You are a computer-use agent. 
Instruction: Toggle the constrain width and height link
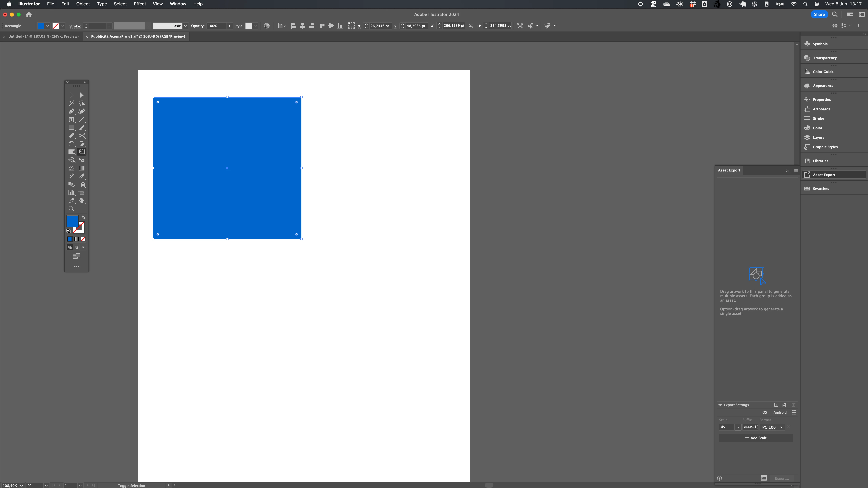[471, 26]
